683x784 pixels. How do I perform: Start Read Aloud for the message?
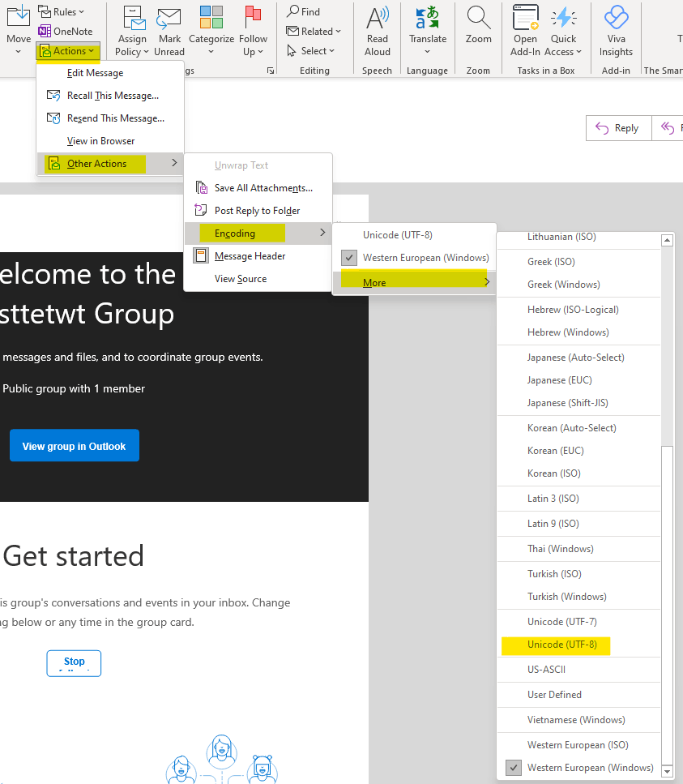(377, 31)
